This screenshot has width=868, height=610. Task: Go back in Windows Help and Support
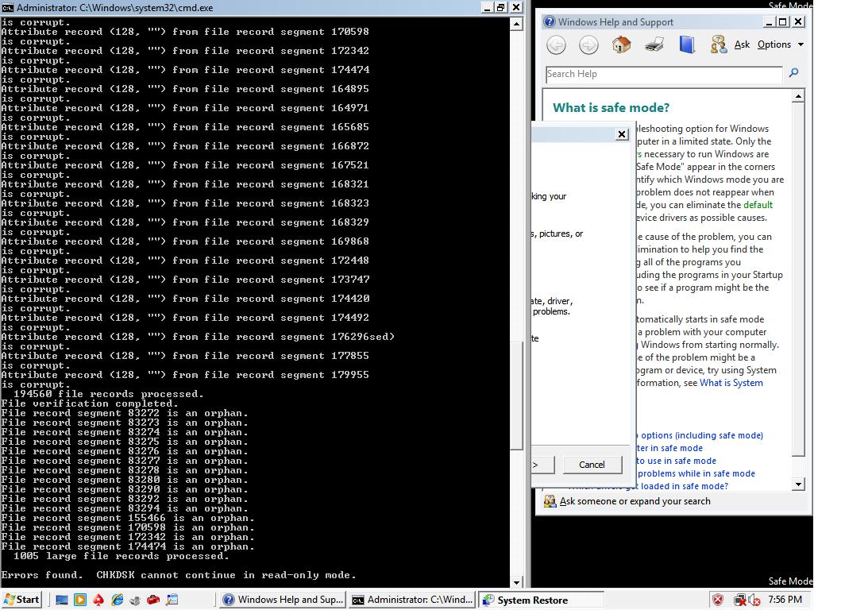pyautogui.click(x=557, y=44)
